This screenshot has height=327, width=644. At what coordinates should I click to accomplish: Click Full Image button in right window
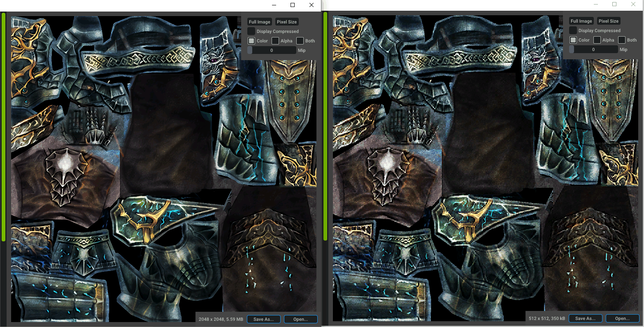(x=581, y=21)
